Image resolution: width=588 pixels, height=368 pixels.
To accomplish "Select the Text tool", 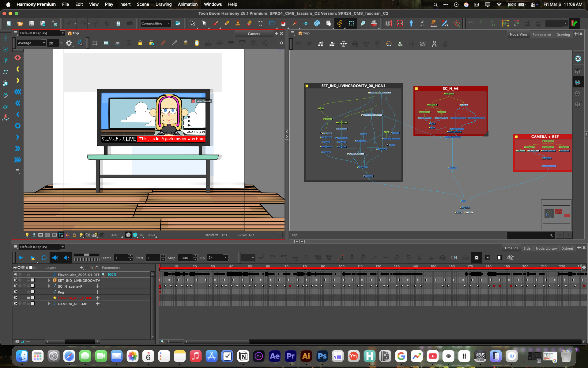I will point(260,23).
